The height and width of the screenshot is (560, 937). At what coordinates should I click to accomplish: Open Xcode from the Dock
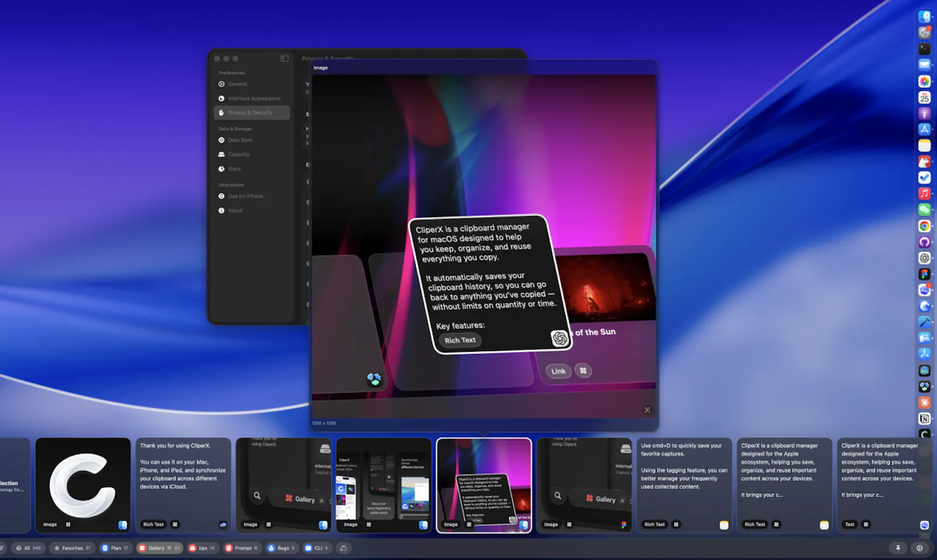pyautogui.click(x=924, y=322)
